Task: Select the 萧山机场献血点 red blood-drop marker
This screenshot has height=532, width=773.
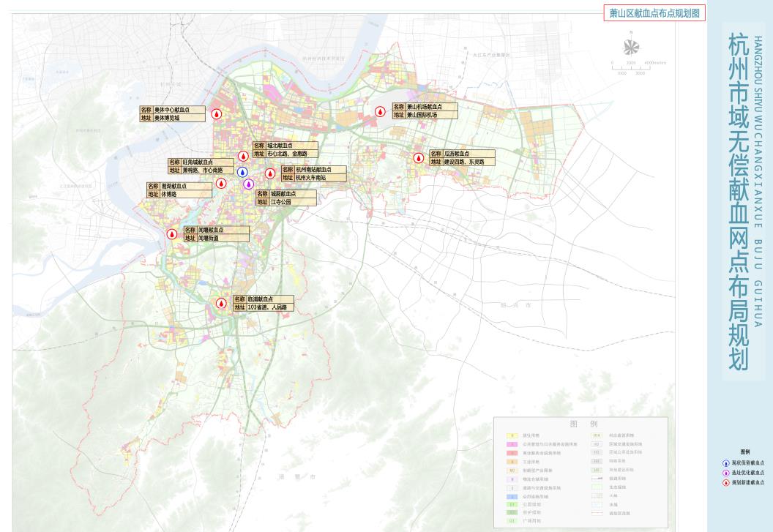Action: pos(380,111)
